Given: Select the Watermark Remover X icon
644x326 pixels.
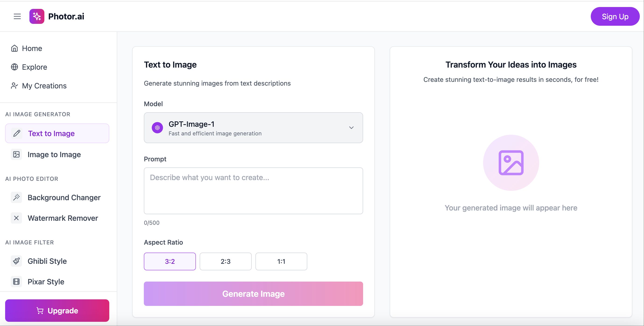Looking at the screenshot, I should click(x=16, y=218).
